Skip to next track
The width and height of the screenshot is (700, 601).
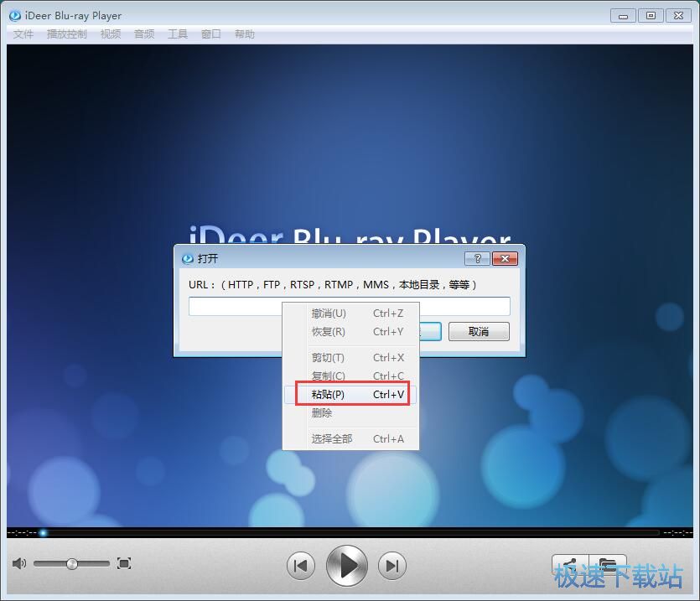(x=392, y=566)
